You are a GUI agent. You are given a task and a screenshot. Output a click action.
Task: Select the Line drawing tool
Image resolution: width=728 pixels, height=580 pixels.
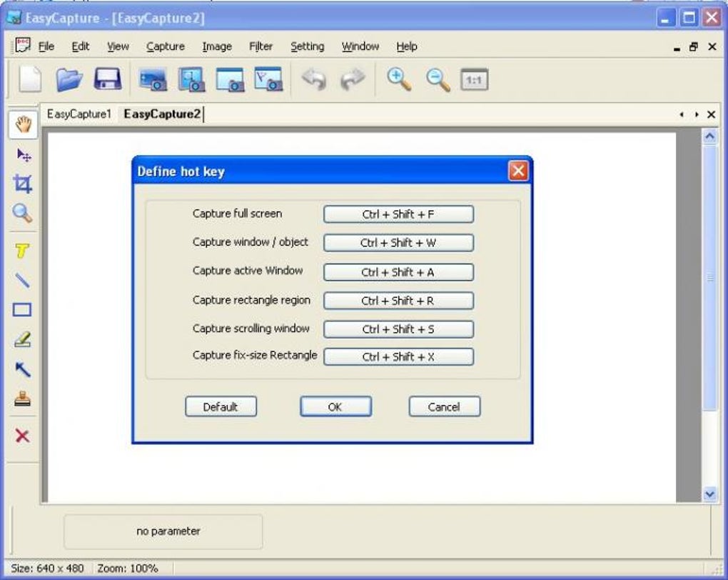[22, 280]
